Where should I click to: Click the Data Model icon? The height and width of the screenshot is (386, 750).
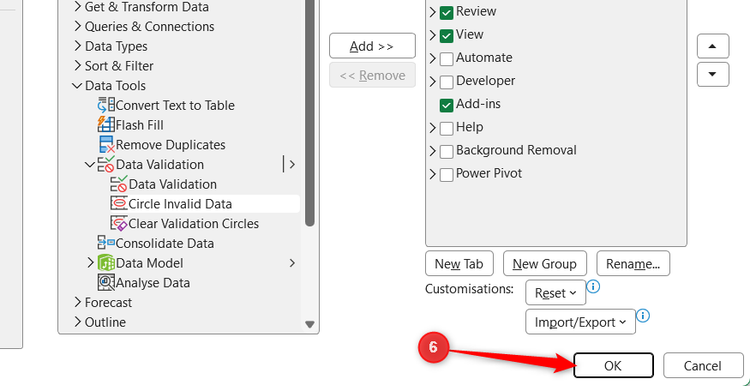[106, 263]
